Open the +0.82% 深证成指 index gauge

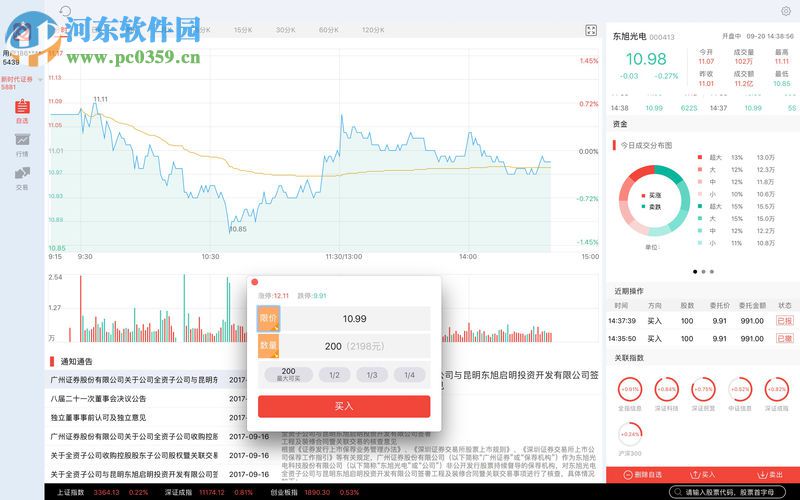point(777,389)
